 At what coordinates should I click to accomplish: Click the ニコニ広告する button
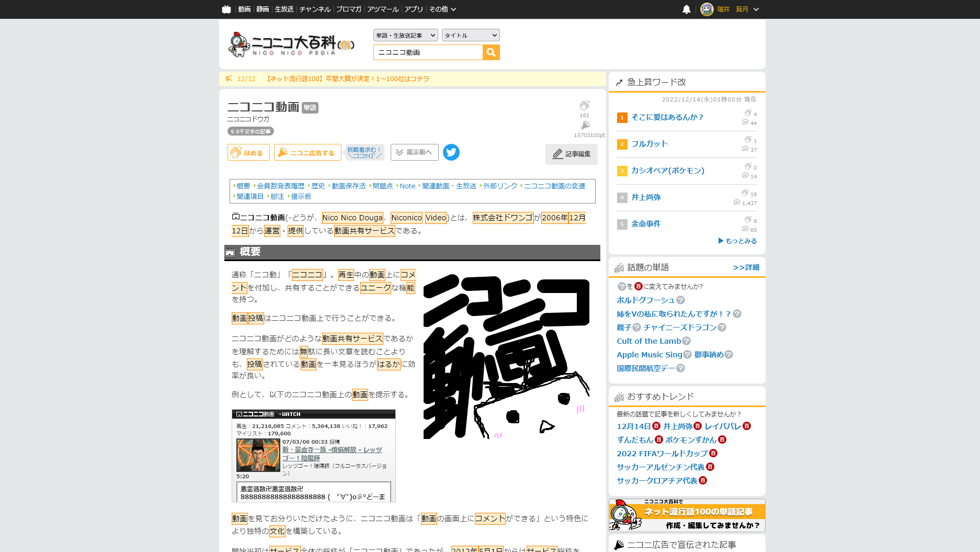[307, 152]
